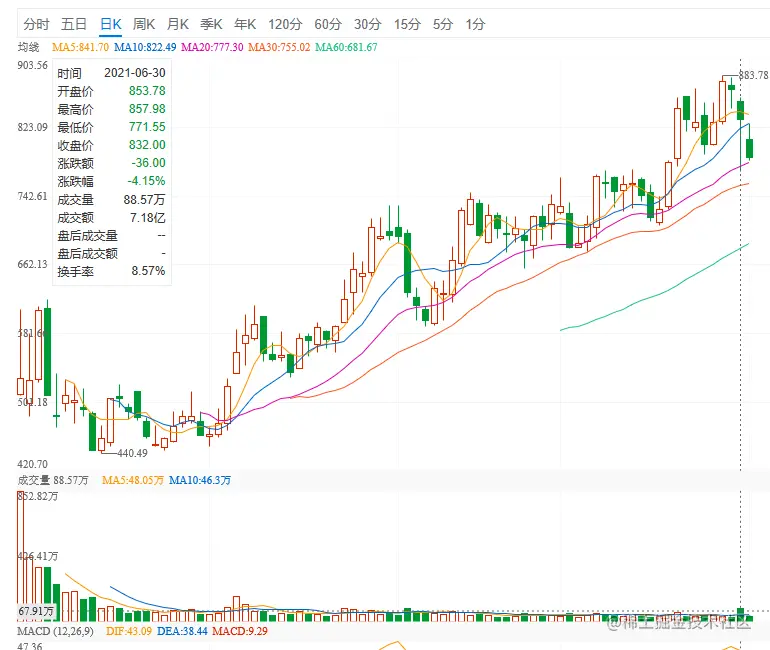Click the change amount -36.00 value
This screenshot has width=770, height=650.
148,163
